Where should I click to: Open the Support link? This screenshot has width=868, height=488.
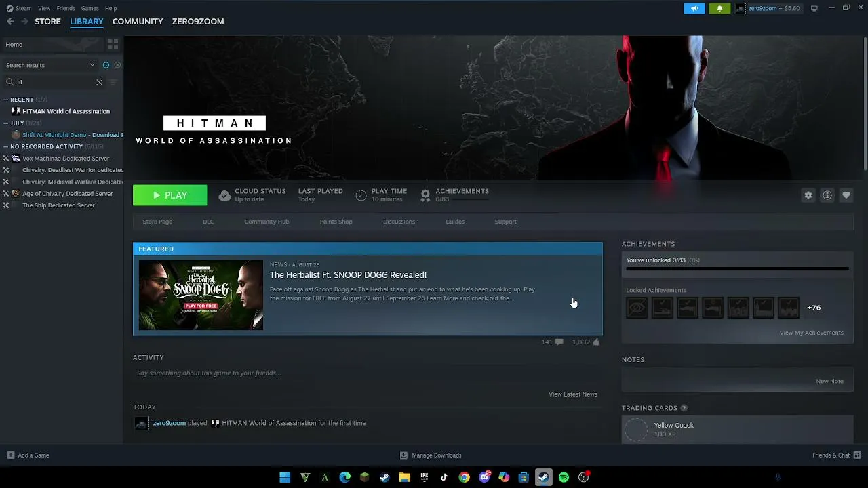click(505, 222)
